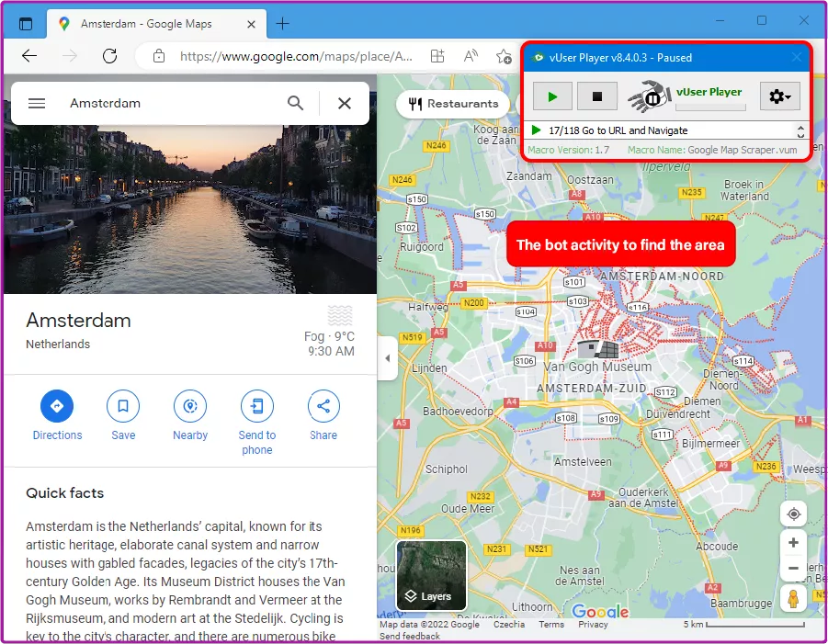Open a new browser tab
This screenshot has height=644, width=828.
tap(282, 23)
